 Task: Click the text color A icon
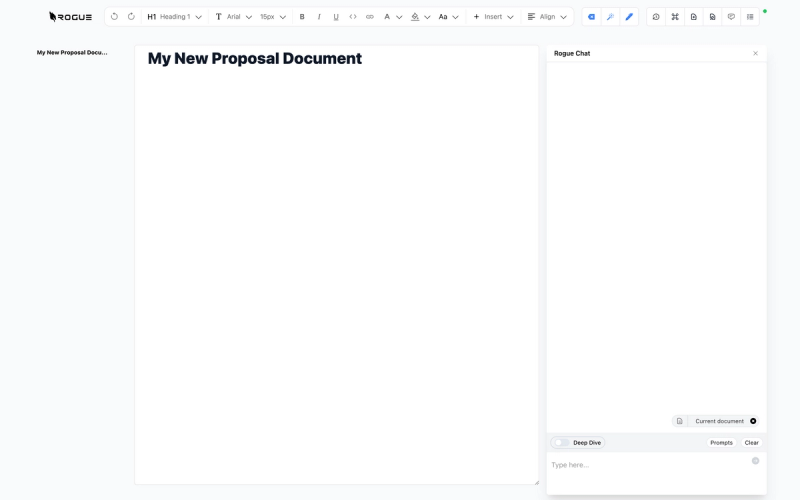387,17
